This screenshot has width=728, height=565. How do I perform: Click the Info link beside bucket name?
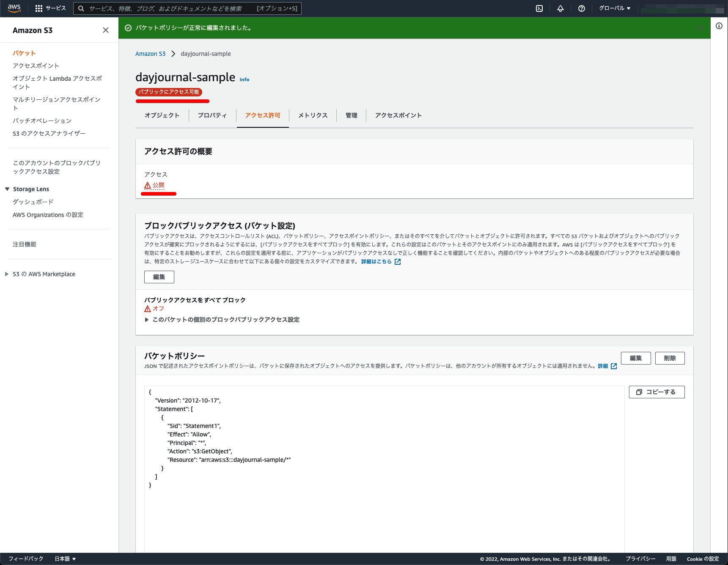pyautogui.click(x=244, y=80)
